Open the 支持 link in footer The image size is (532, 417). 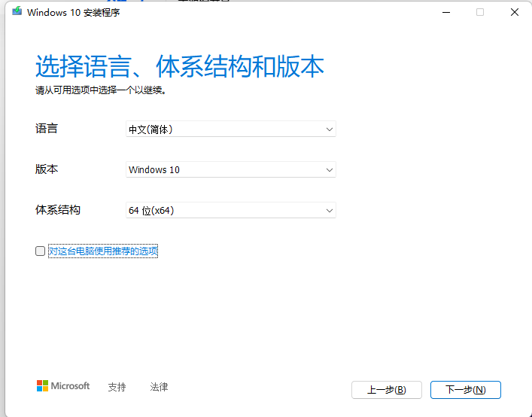click(117, 387)
